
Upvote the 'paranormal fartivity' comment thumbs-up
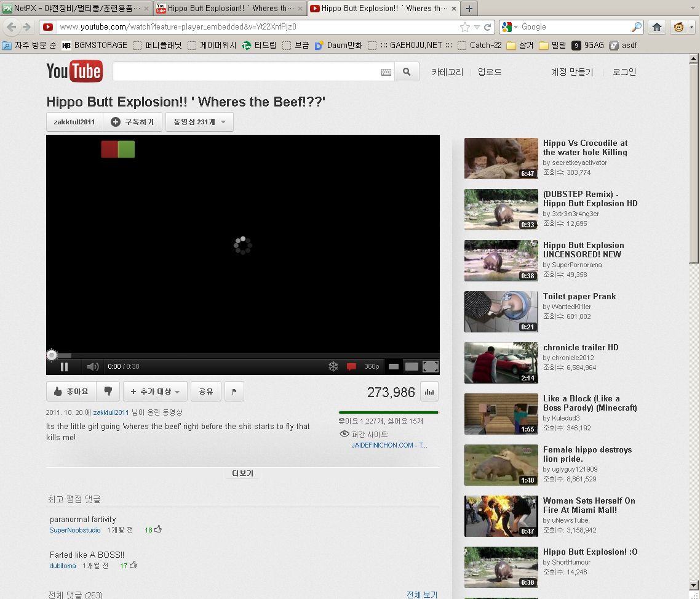[158, 529]
